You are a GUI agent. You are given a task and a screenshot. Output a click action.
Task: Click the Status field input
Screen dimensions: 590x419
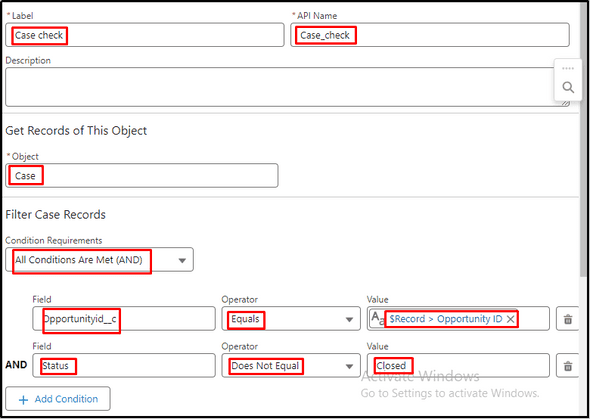(x=124, y=366)
